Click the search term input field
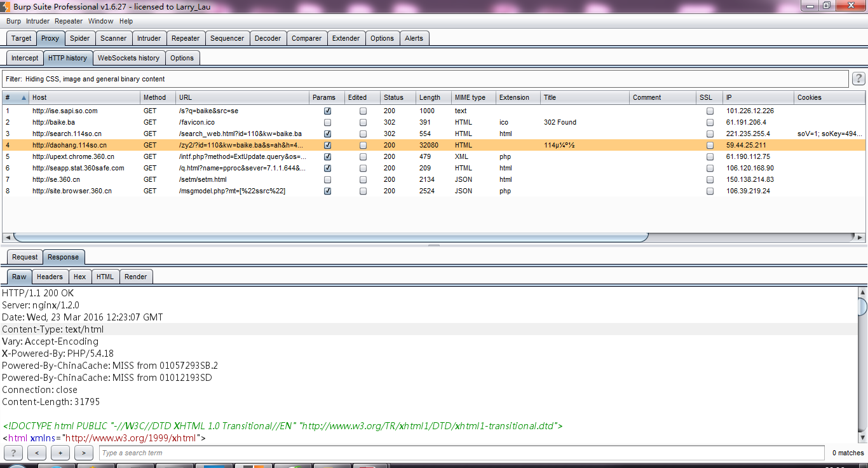 (461, 453)
